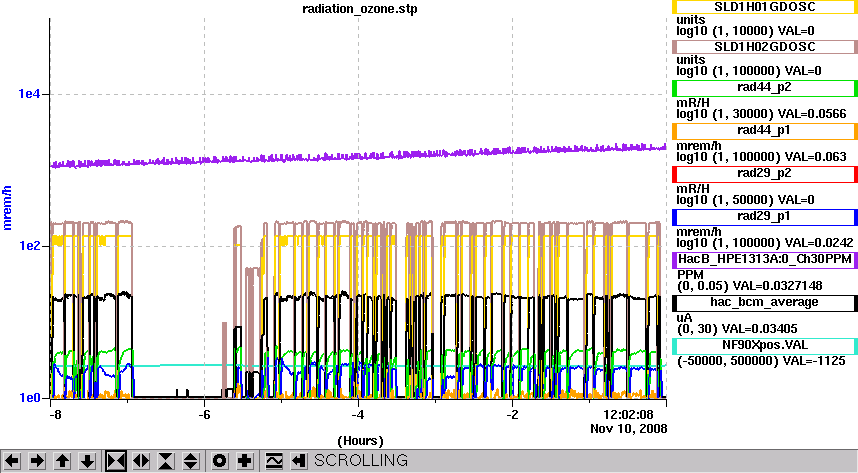Select the SLD1H01GDOSC curve in legend
The image size is (858, 473).
(764, 7)
